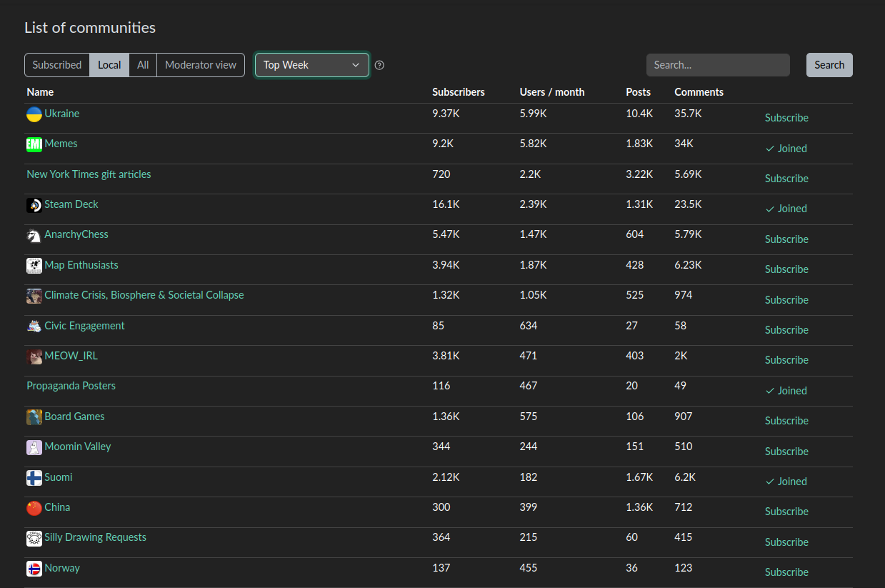Click the Board Games community icon
This screenshot has height=588, width=885.
[34, 417]
